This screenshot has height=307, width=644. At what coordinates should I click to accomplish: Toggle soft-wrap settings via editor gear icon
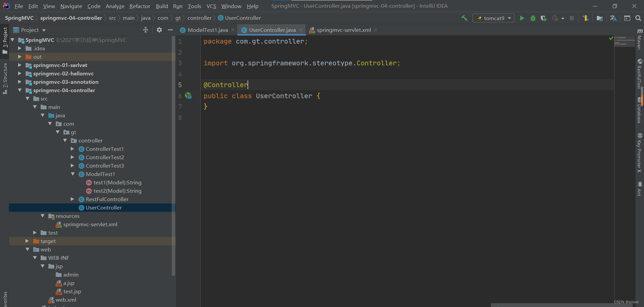coord(159,30)
